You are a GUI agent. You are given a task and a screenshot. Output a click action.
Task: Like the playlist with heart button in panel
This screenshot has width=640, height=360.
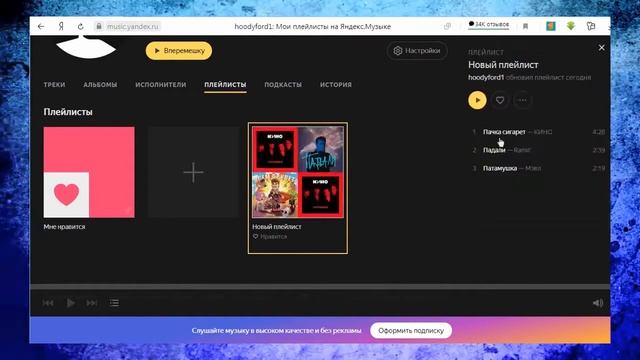click(x=500, y=100)
